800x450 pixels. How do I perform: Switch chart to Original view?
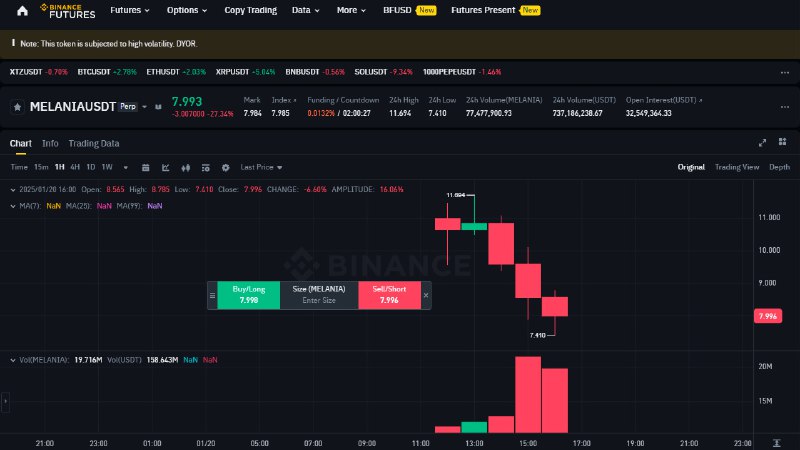coord(691,167)
